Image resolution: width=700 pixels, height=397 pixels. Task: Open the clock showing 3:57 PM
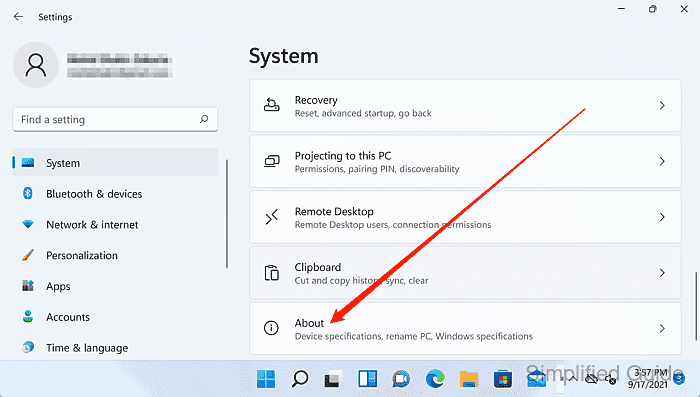click(647, 379)
